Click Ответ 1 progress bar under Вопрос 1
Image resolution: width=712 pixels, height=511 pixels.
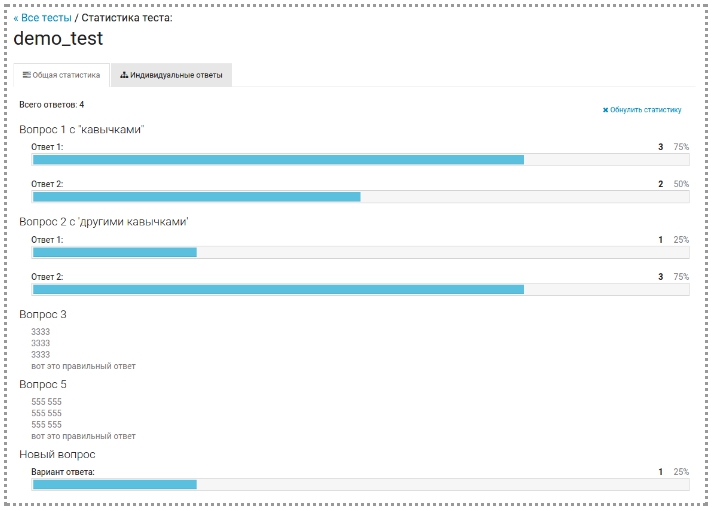point(360,159)
